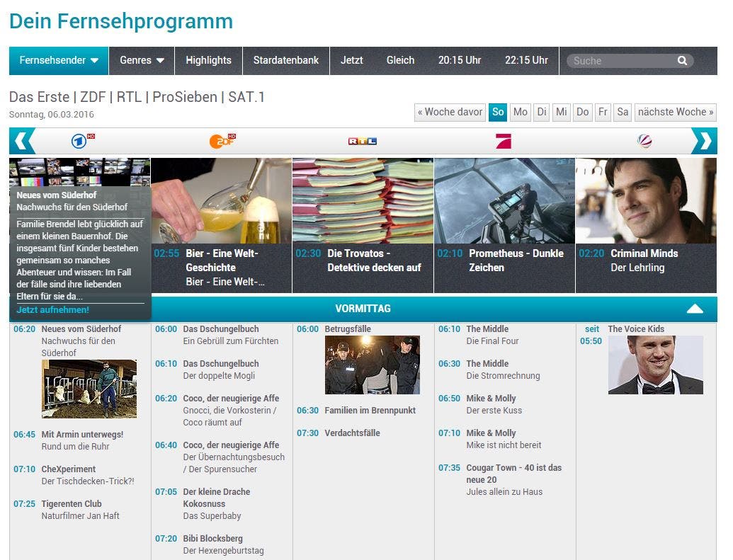Click the ProSieben channel logo
Image resolution: width=733 pixels, height=560 pixels.
[x=504, y=141]
